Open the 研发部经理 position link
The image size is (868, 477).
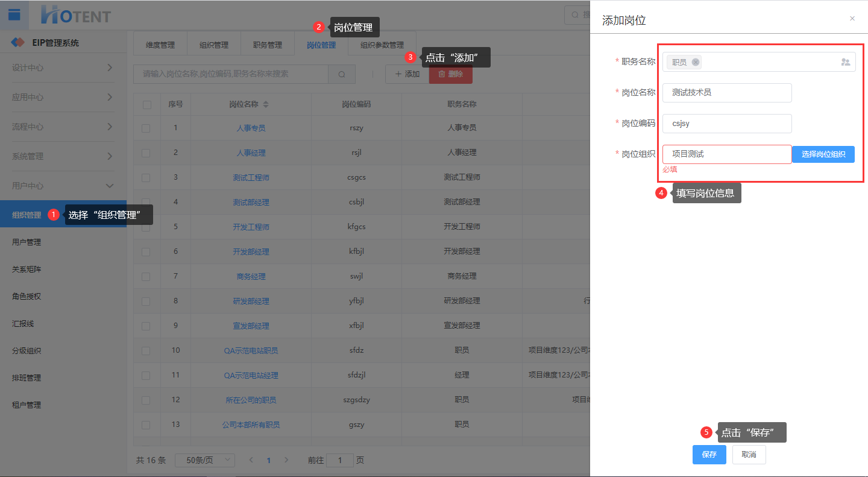251,301
